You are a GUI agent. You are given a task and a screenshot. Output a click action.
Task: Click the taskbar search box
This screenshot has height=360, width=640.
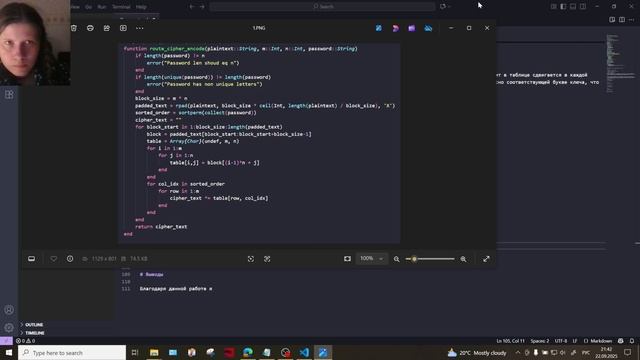point(72,353)
